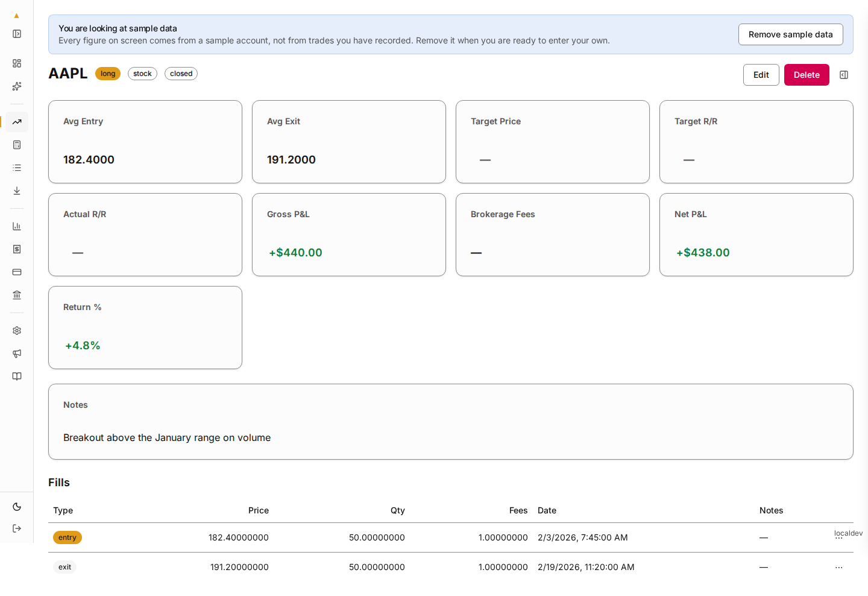Select the Avg Exit value 191.2000
Viewport: 868px width, 596px height.
[291, 160]
